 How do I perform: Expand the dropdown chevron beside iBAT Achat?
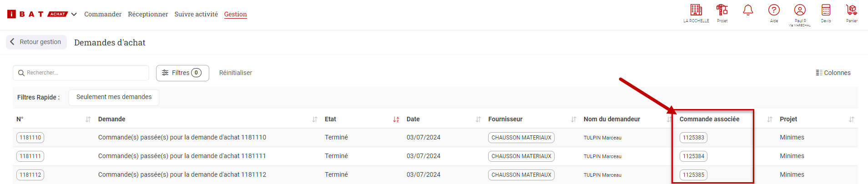coord(74,15)
